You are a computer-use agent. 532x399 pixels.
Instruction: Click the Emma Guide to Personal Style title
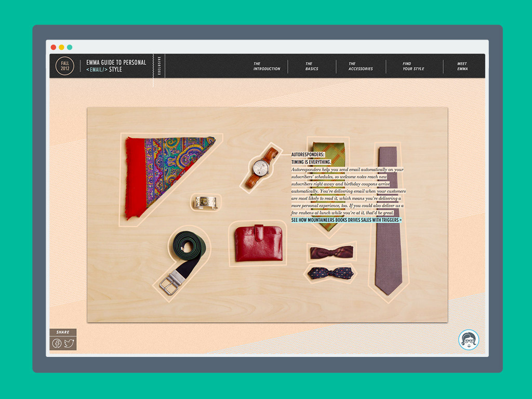point(116,66)
